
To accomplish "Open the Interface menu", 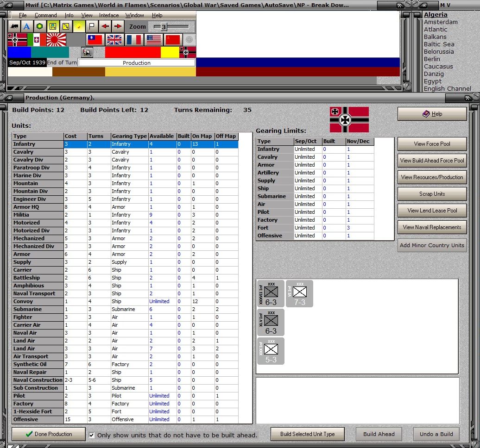I will (x=109, y=15).
